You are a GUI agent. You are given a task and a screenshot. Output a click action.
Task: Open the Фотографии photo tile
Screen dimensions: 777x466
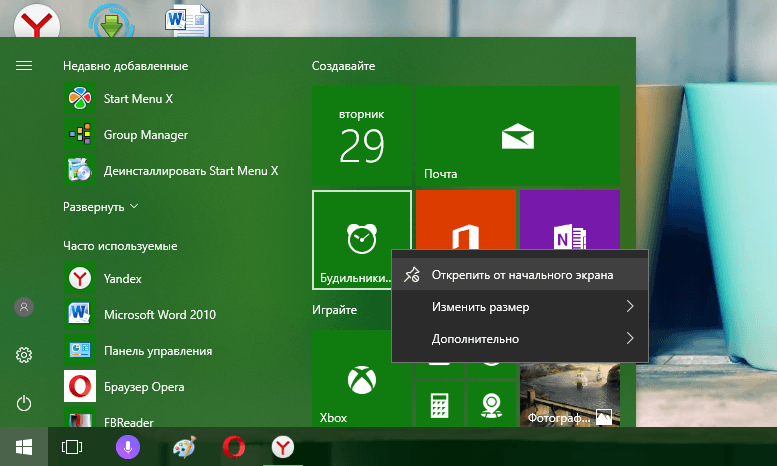point(568,395)
